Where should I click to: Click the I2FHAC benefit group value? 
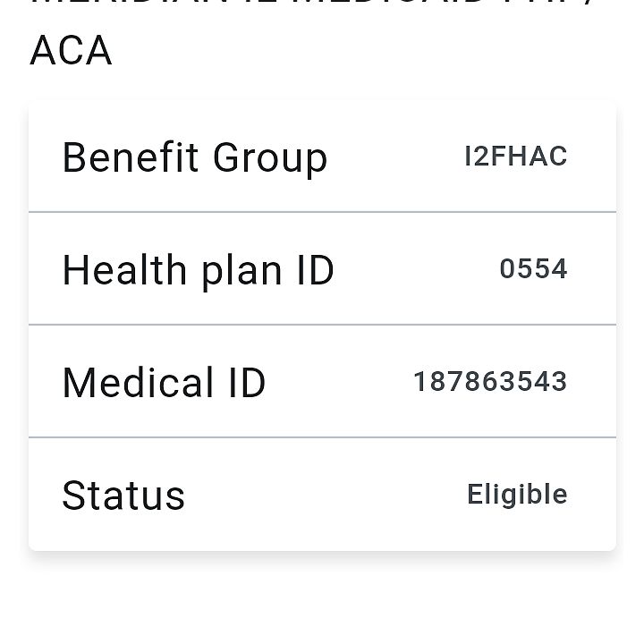(x=516, y=157)
